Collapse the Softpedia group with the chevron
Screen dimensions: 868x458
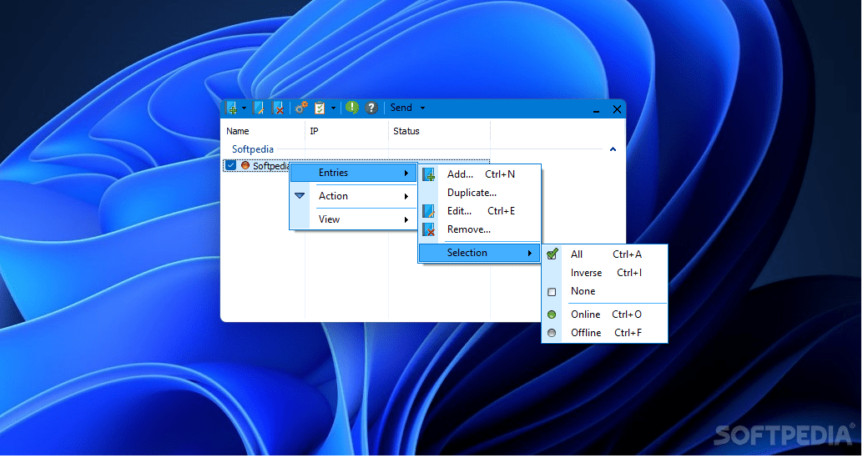click(613, 149)
